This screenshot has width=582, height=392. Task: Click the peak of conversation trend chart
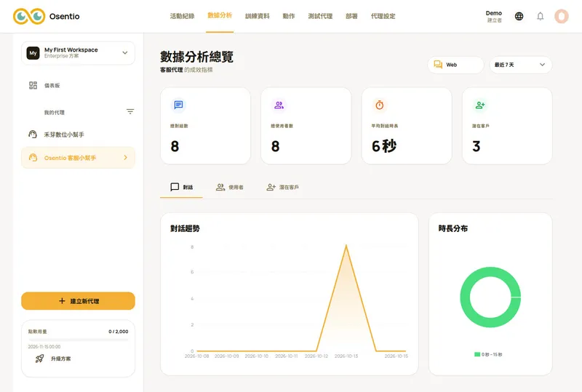[346, 245]
